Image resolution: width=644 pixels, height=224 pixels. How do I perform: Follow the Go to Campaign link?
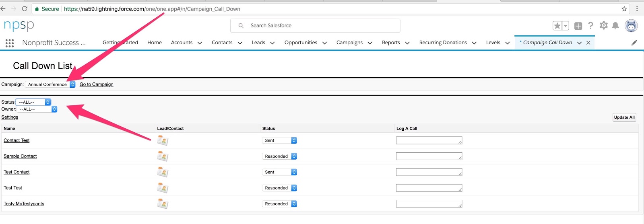click(x=96, y=84)
